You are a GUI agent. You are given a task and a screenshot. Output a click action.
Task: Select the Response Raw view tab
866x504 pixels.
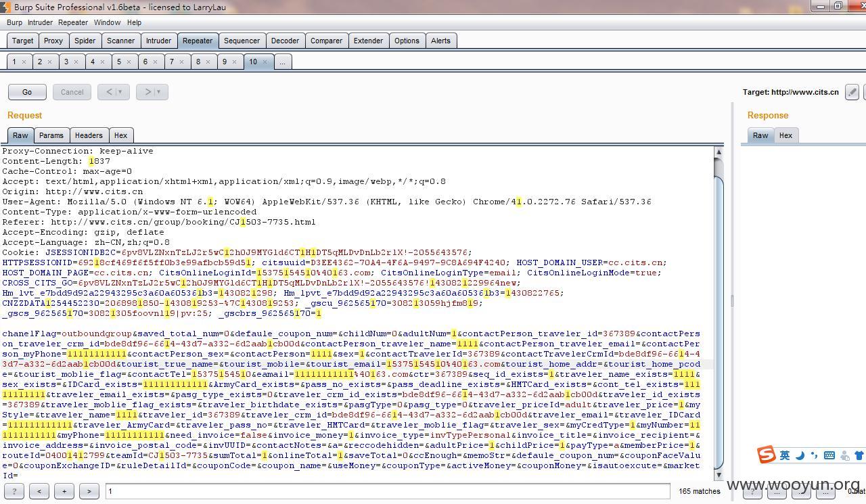pos(760,135)
